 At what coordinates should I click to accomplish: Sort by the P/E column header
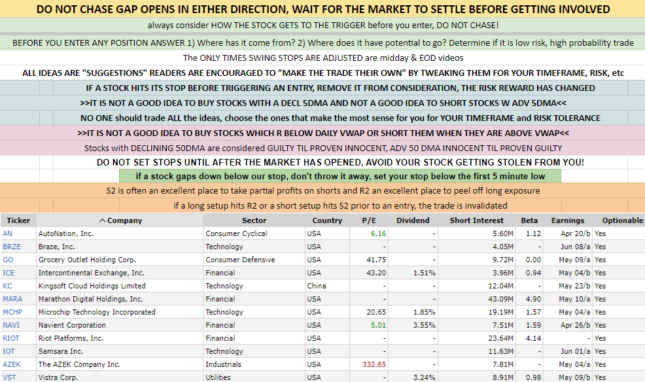pos(369,220)
